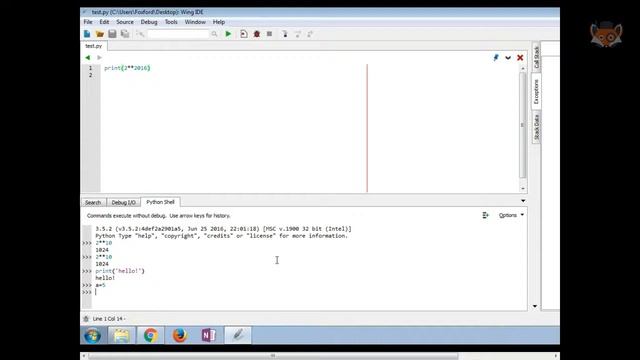Screen dimensions: 640x360
Task: Close the editor with the red X
Action: click(x=520, y=58)
